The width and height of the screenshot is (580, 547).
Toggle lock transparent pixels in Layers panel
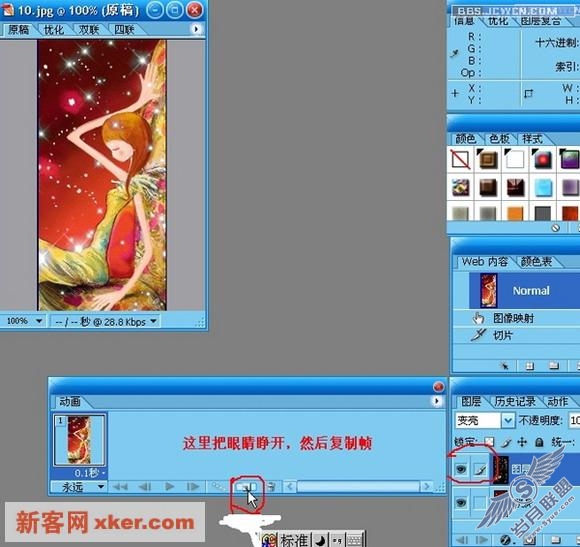pos(489,442)
